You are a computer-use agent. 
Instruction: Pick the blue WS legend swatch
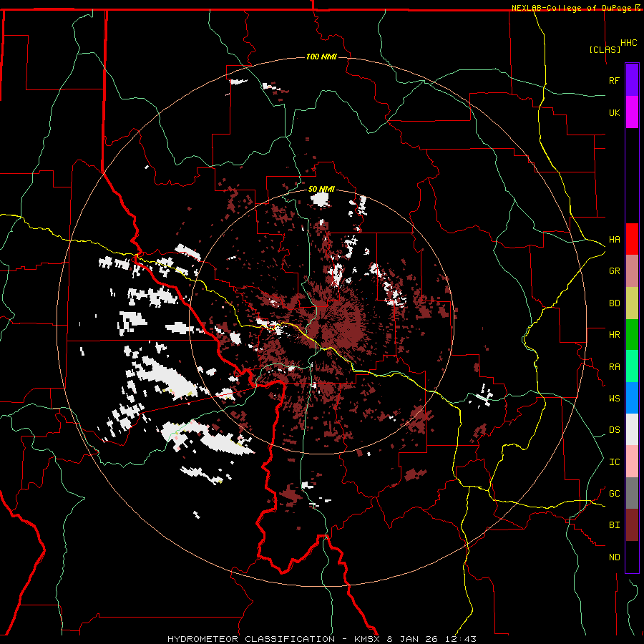pyautogui.click(x=632, y=398)
